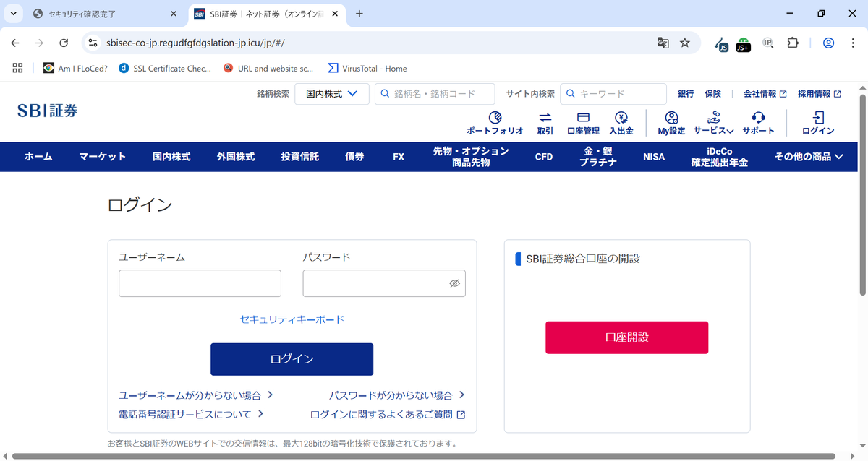Focus the 銘柄名・銘柄コード search field
The height and width of the screenshot is (461, 868).
tap(435, 94)
